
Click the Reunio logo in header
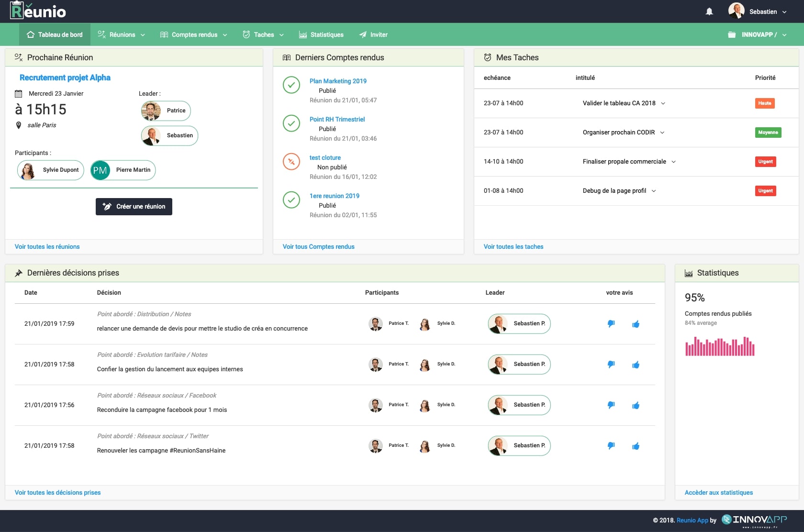[x=38, y=11]
